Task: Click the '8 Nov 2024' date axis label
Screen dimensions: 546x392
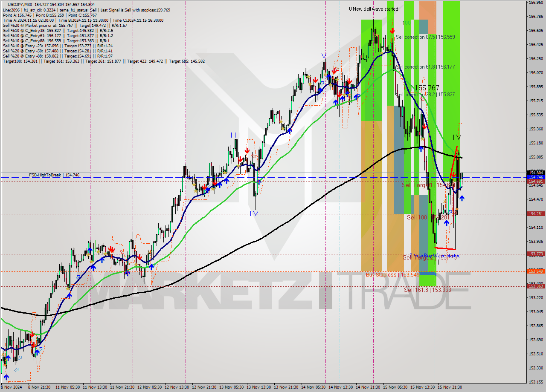Action: pos(10,387)
